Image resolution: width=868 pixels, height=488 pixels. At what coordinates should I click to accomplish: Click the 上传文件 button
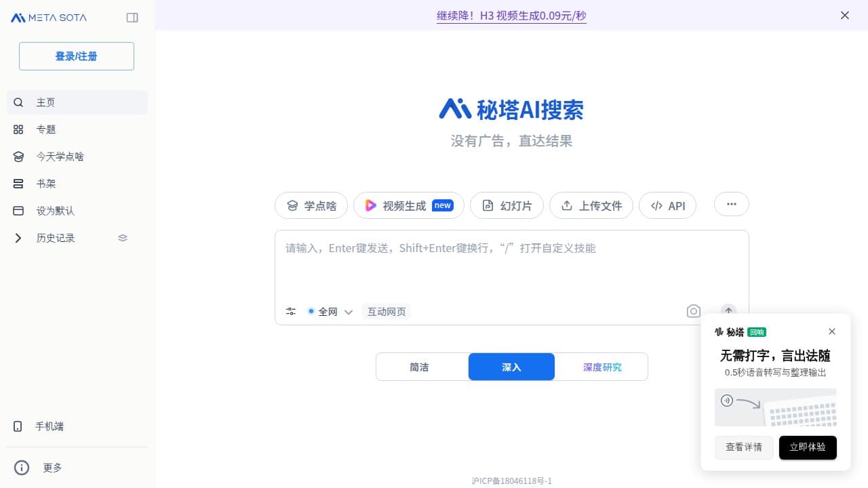click(x=591, y=205)
